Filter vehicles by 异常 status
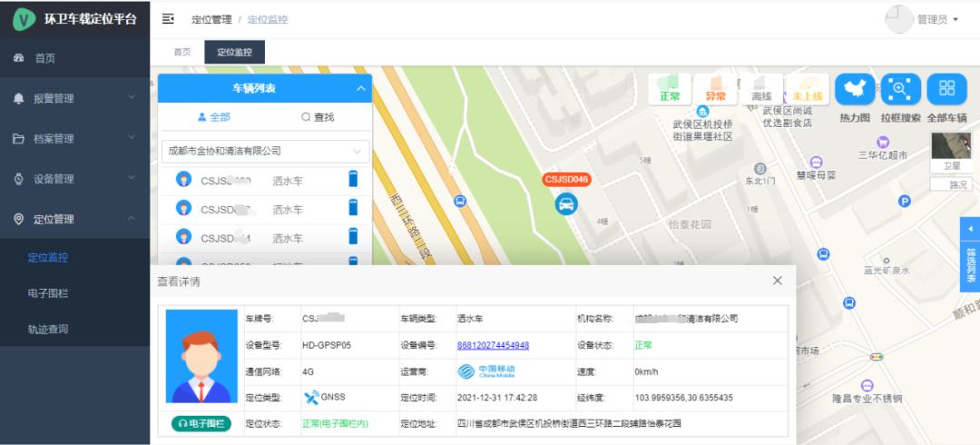 click(716, 90)
